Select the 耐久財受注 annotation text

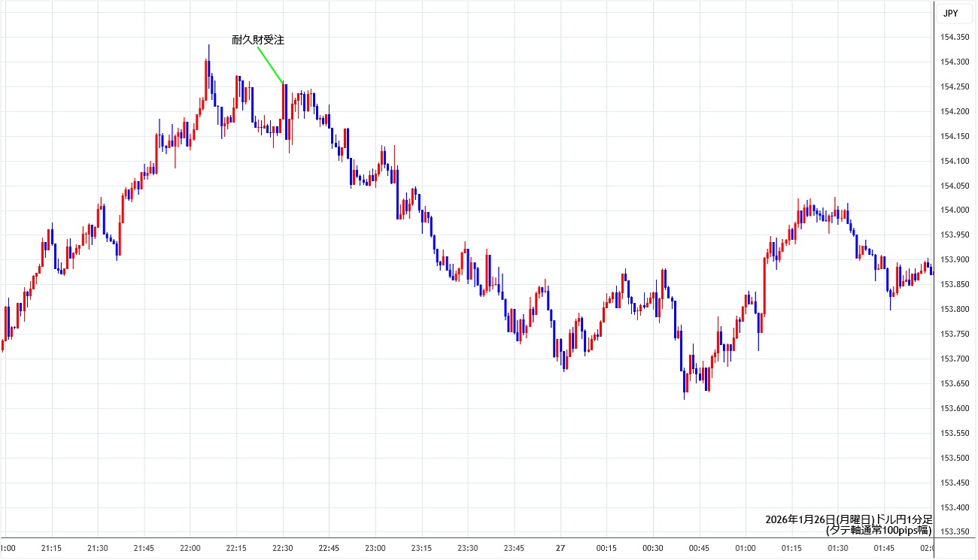(257, 40)
